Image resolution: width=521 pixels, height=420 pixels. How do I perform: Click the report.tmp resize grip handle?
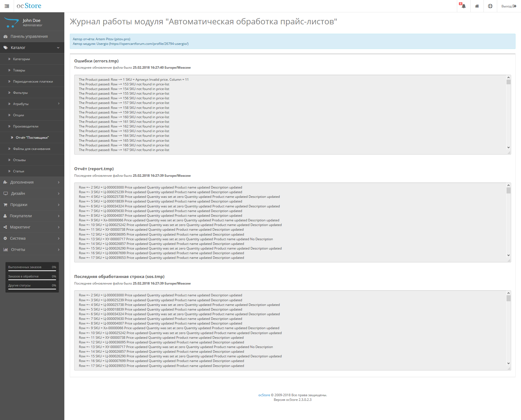click(509, 260)
